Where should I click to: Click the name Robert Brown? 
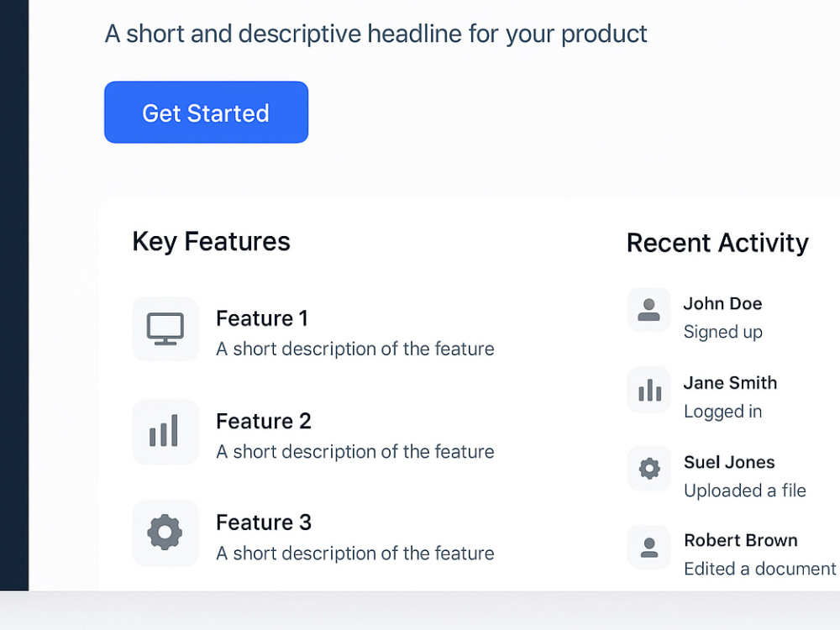pyautogui.click(x=741, y=540)
